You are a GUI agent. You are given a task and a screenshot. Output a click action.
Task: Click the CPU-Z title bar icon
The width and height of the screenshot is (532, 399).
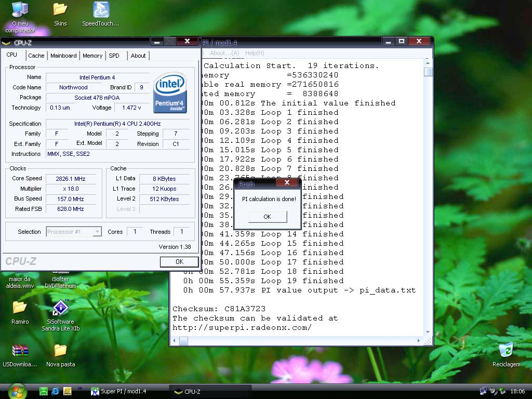(6, 43)
